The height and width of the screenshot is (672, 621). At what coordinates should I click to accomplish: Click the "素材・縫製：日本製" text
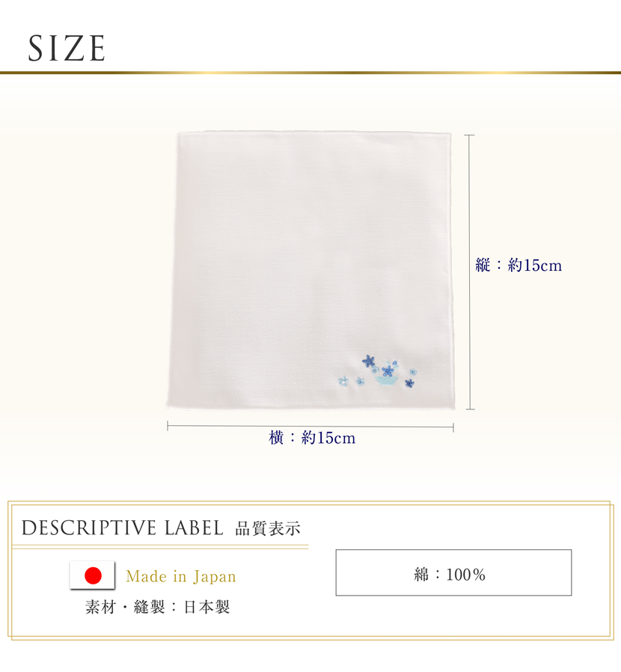tap(158, 607)
